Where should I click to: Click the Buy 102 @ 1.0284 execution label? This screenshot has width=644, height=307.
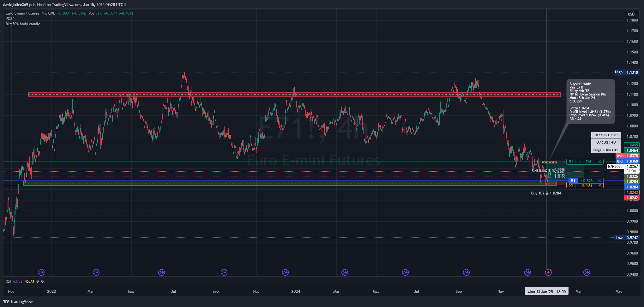[x=546, y=193]
